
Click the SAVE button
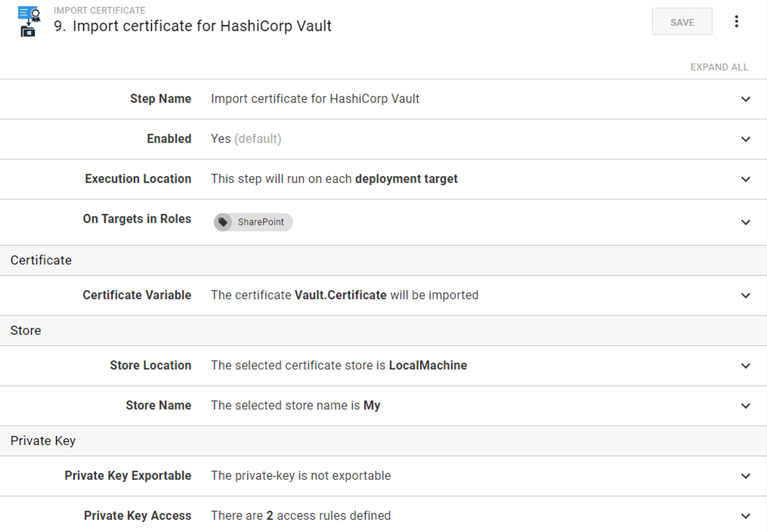(x=682, y=22)
